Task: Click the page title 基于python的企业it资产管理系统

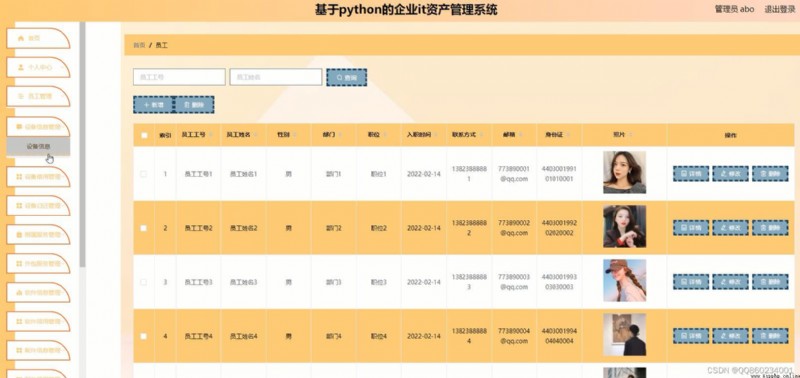Action: point(406,10)
